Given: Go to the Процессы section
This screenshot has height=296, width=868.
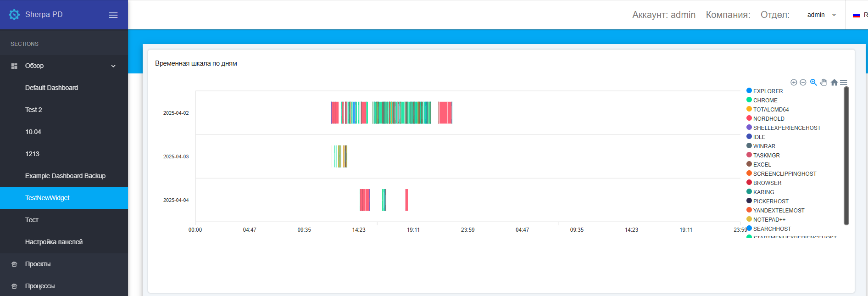Looking at the screenshot, I should tap(39, 286).
